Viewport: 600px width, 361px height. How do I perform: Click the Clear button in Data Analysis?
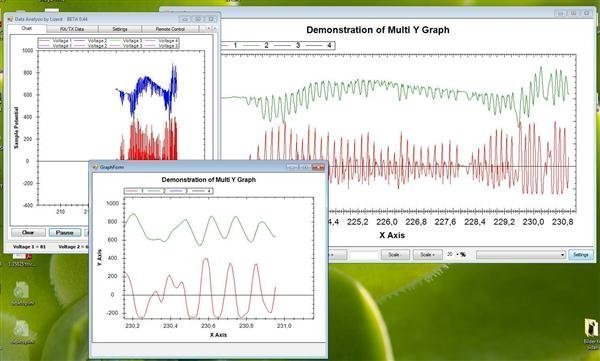click(x=28, y=232)
